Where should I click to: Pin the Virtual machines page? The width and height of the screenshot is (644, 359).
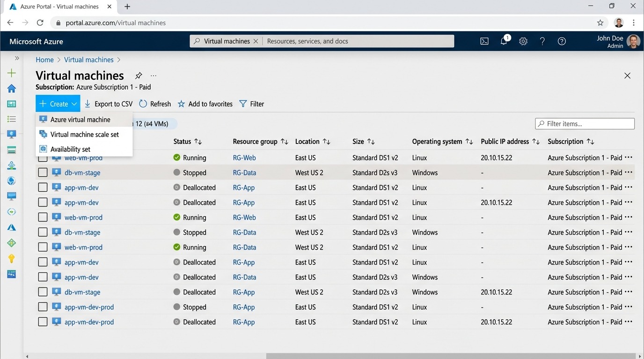click(139, 76)
